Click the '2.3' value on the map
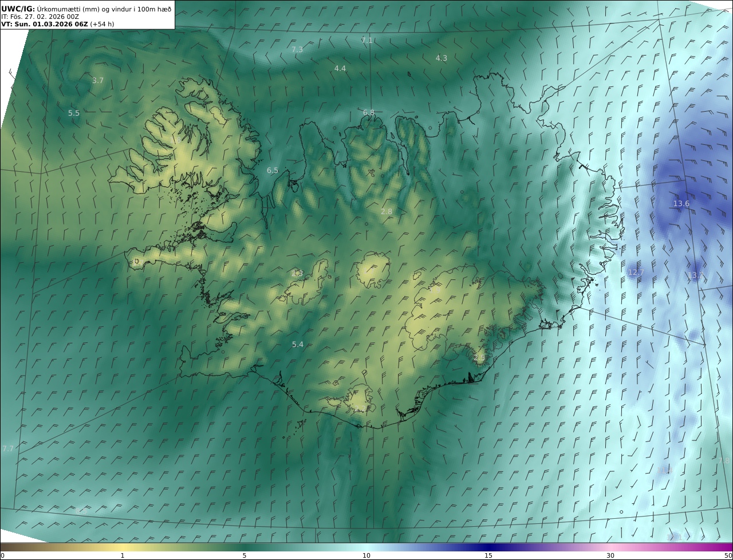This screenshot has width=733, height=560. pyautogui.click(x=297, y=274)
